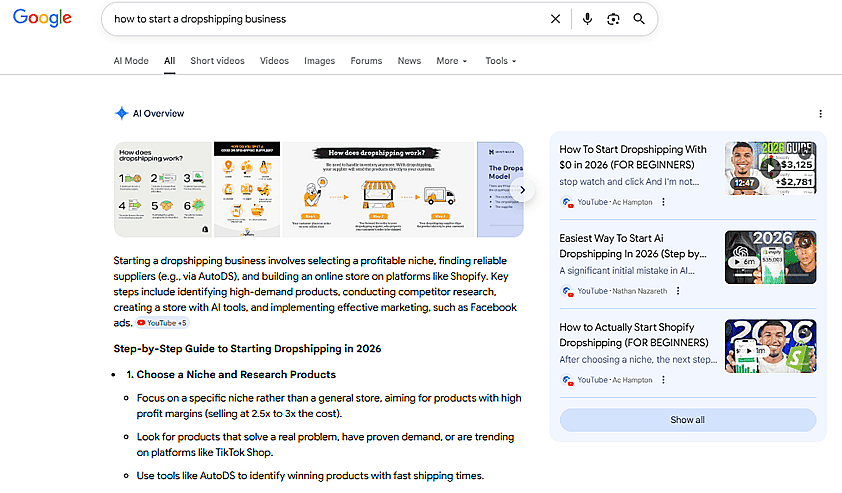Click inside the search query field
Viewport: 842px width, 493px height.
(x=328, y=19)
